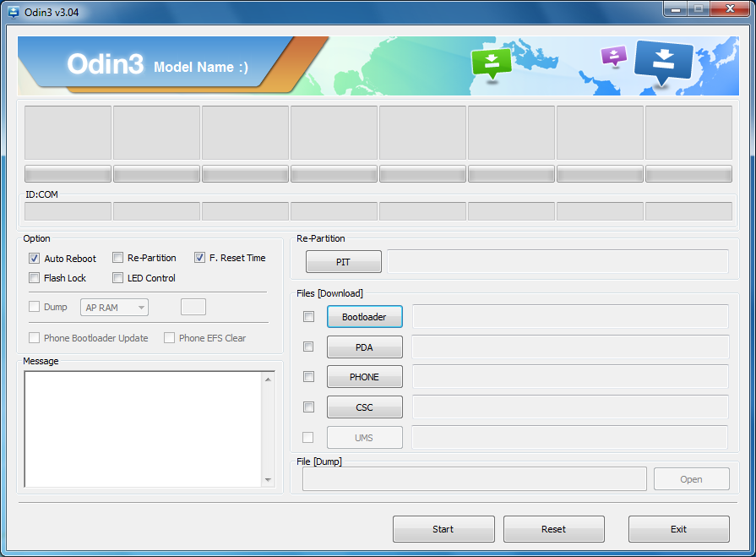
Task: Click the Message box scroll down arrow
Action: pos(268,480)
